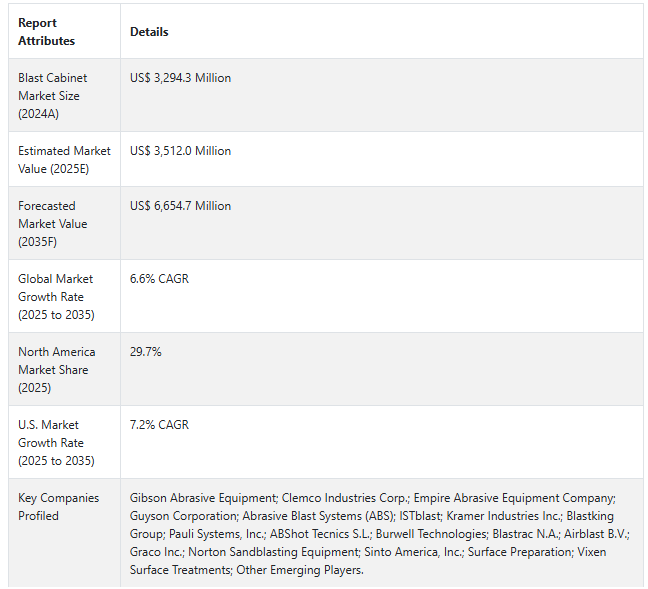Select the Blast Cabinet Market Size label cell
The height and width of the screenshot is (589, 648).
coord(53,96)
